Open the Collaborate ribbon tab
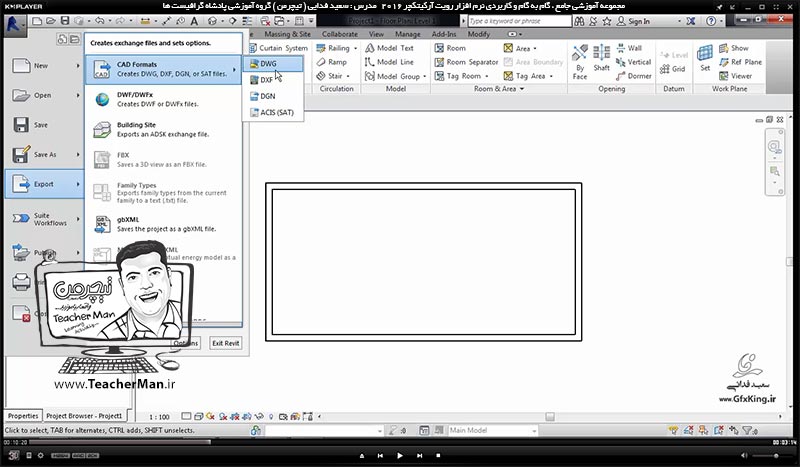This screenshot has width=800, height=467. click(340, 34)
